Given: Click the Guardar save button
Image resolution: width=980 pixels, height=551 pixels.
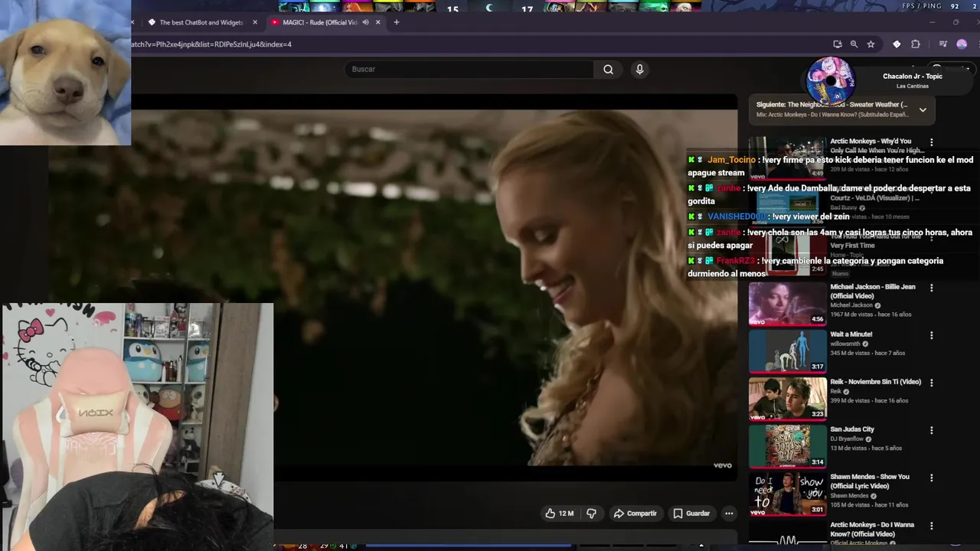Looking at the screenshot, I should pyautogui.click(x=691, y=514).
